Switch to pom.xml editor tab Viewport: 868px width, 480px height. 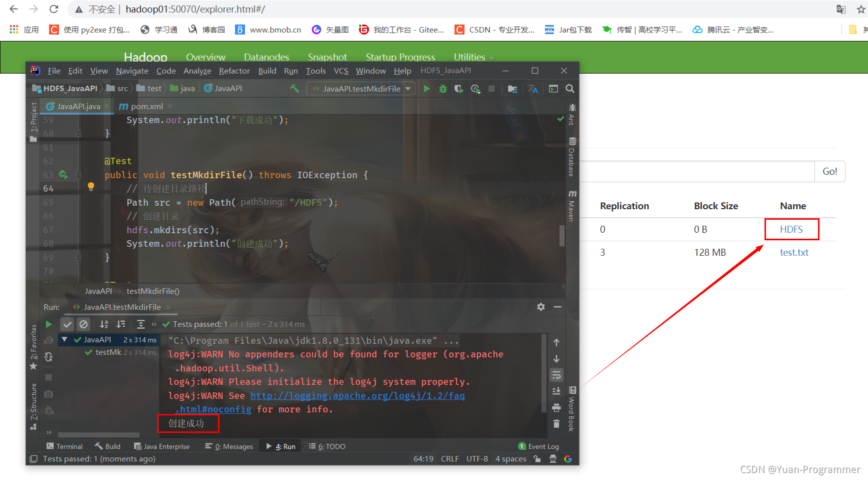(x=146, y=106)
